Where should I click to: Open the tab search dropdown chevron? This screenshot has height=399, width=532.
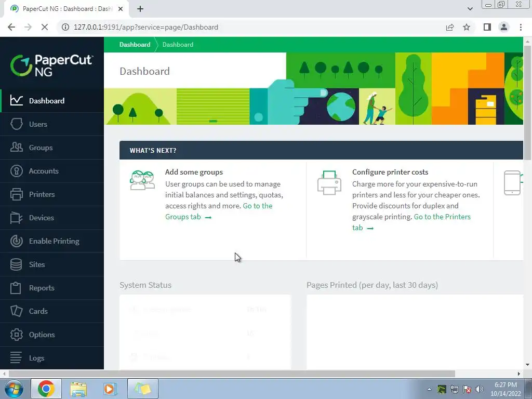pyautogui.click(x=470, y=9)
